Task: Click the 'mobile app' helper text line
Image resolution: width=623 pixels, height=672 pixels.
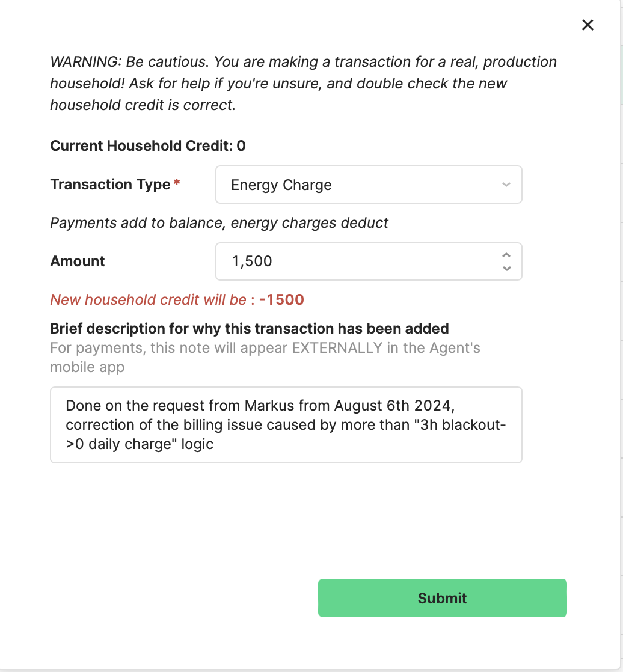Action: tap(87, 367)
